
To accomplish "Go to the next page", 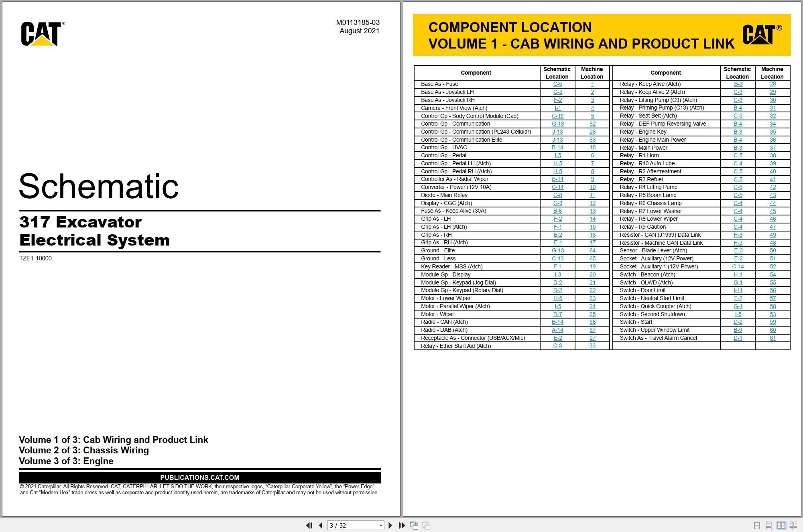I will [390, 525].
